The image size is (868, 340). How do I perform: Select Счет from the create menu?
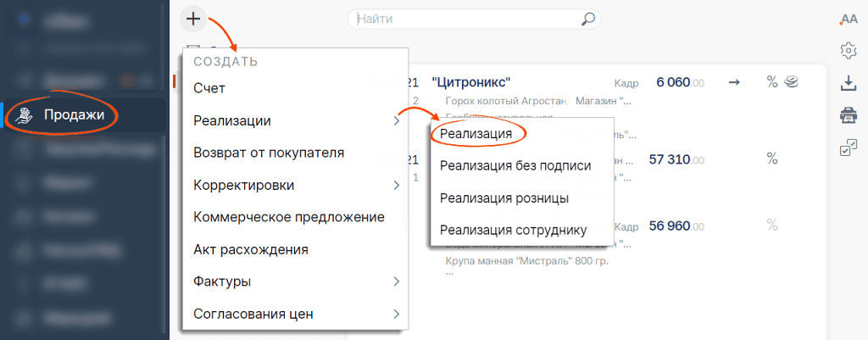click(209, 87)
